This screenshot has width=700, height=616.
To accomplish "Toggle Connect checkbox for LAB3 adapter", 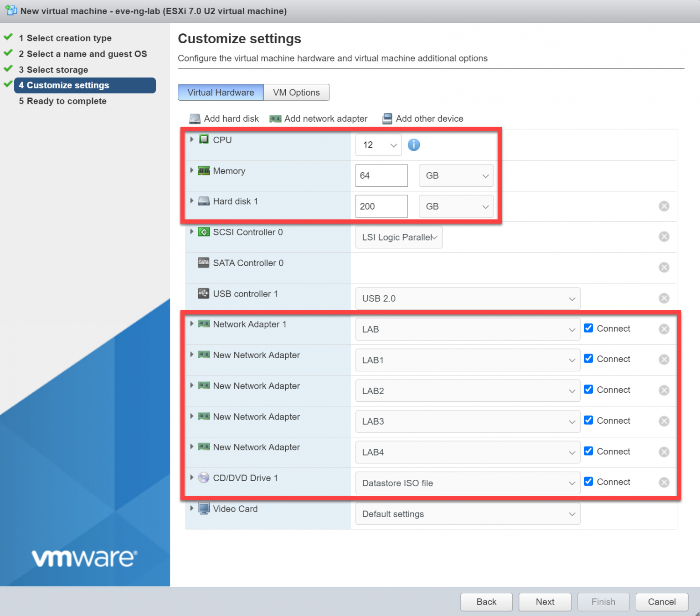I will [x=588, y=420].
